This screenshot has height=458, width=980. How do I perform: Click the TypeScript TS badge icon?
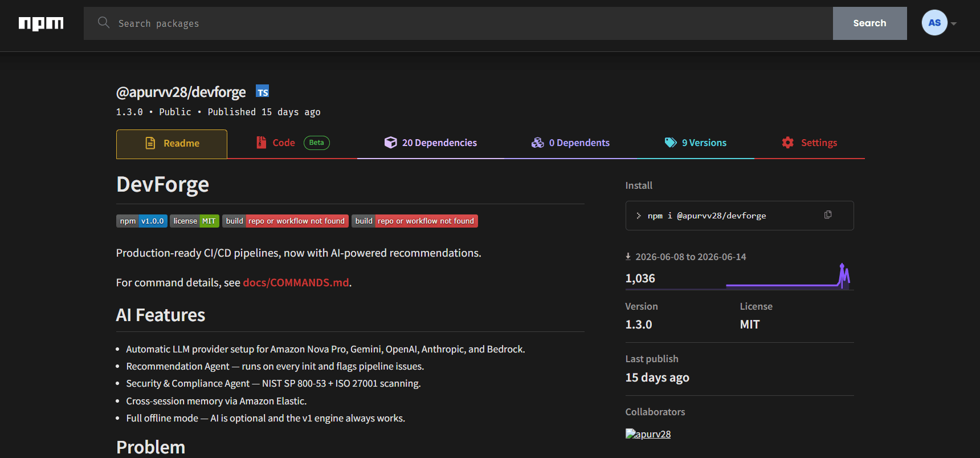[262, 92]
